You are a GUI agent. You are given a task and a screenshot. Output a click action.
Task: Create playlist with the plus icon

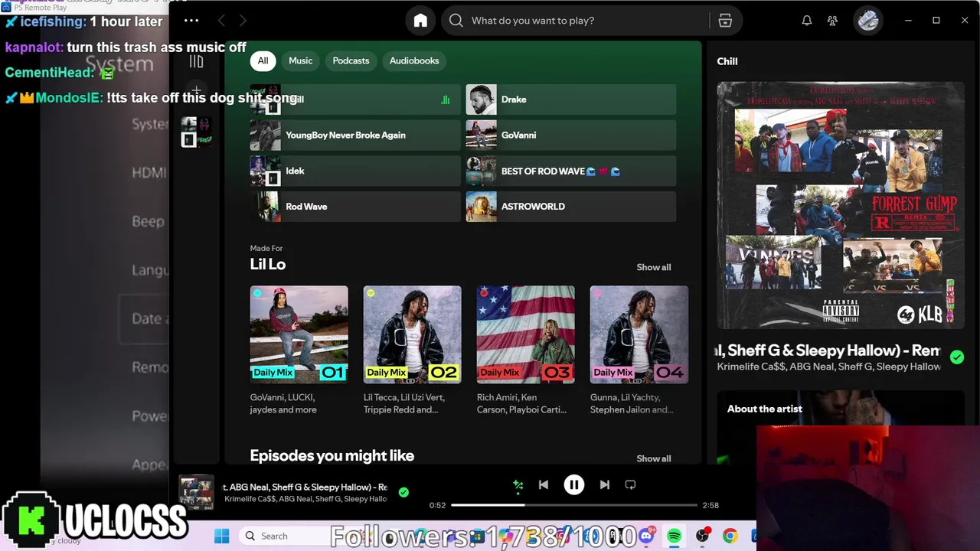coord(196,90)
